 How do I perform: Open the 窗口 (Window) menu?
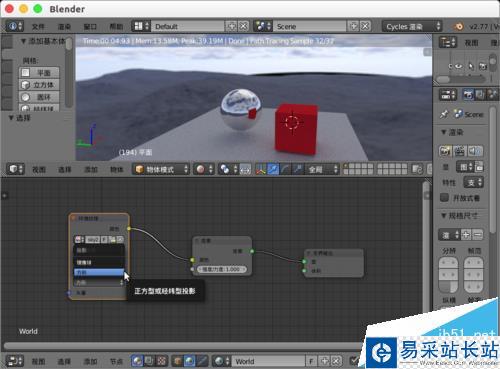90,26
